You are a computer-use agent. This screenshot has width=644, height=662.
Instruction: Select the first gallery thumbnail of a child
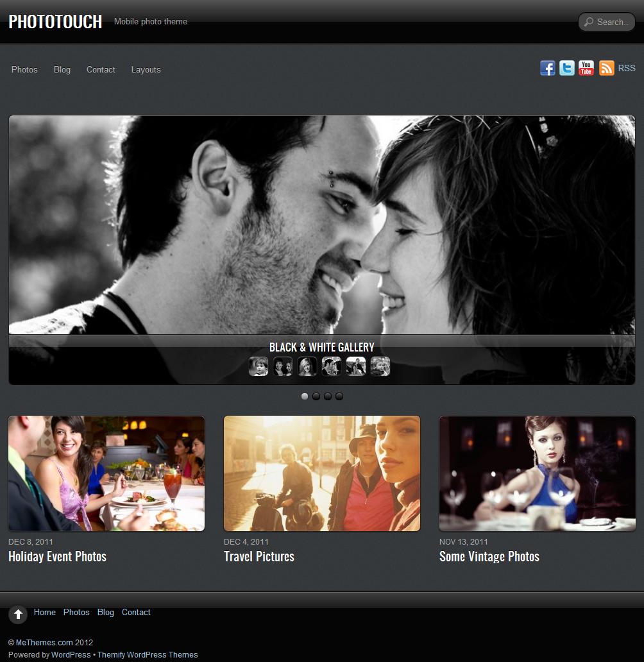258,366
